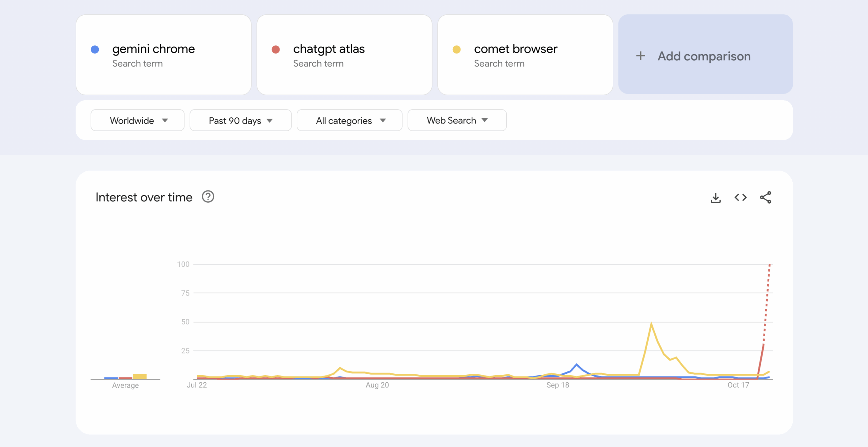Screen dimensions: 868x447
Task: Expand the Web Search type dropdown
Action: coord(457,120)
